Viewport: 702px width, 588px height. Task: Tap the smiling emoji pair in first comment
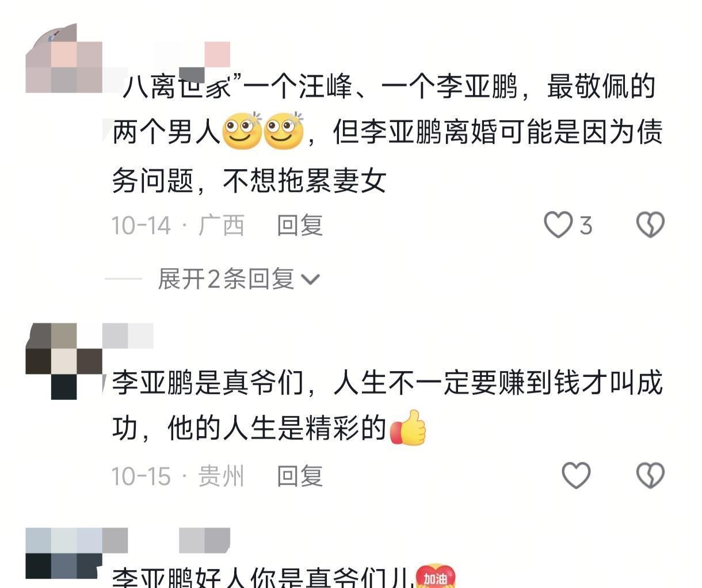point(262,131)
